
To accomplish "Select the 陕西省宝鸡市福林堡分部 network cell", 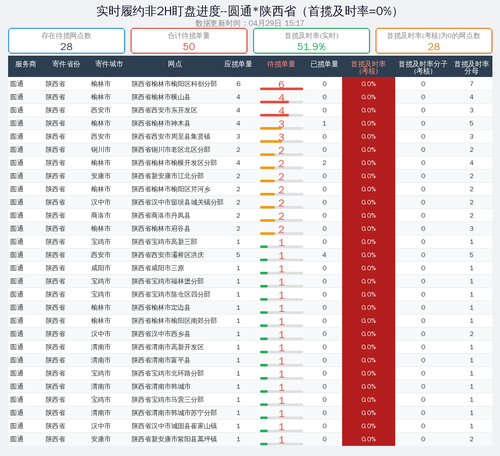I will [x=168, y=282].
